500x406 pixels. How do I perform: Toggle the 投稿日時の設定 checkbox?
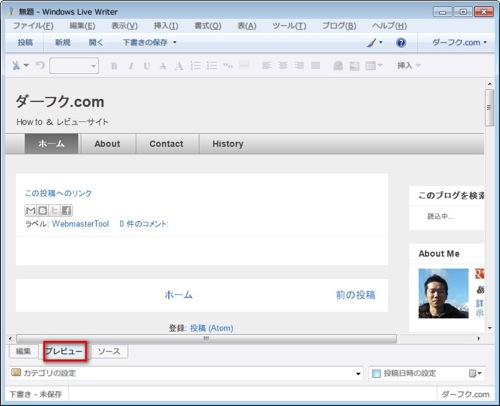376,373
